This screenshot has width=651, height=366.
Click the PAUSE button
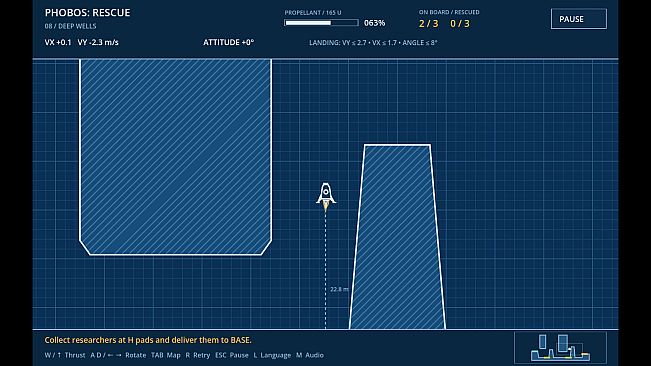click(x=578, y=19)
